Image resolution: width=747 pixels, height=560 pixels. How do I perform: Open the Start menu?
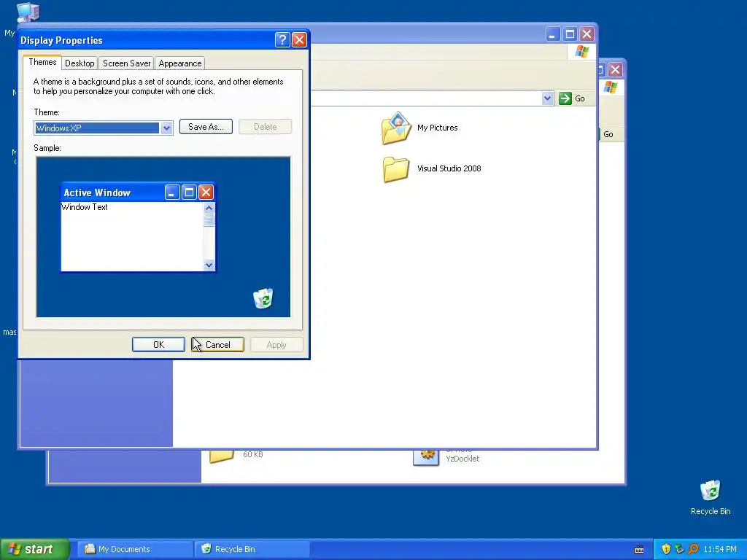35,549
